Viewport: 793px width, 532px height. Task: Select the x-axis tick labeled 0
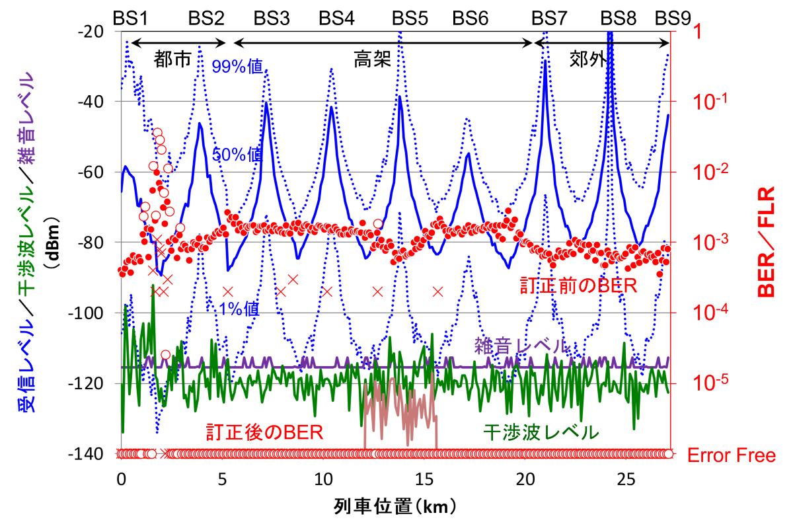pyautogui.click(x=121, y=478)
